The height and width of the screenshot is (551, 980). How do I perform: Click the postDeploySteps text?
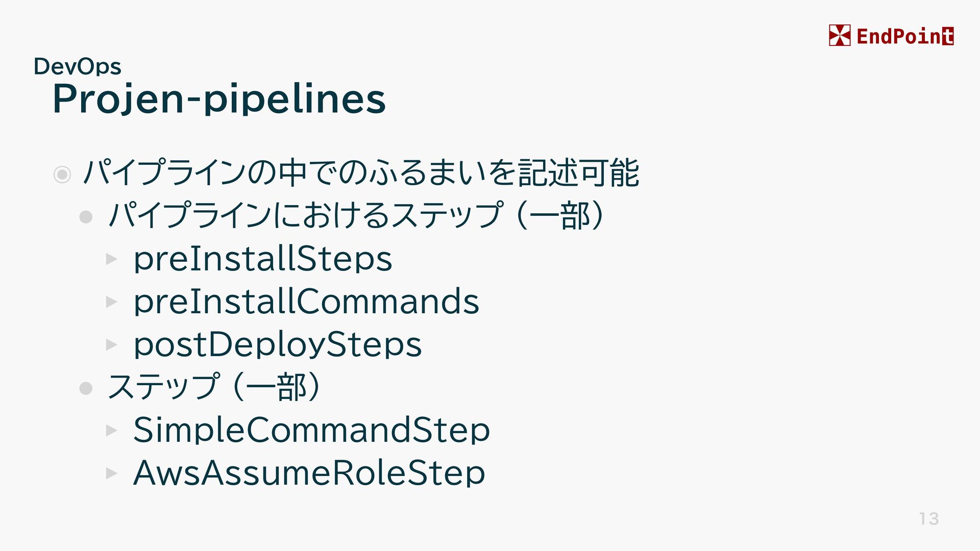coord(277,345)
